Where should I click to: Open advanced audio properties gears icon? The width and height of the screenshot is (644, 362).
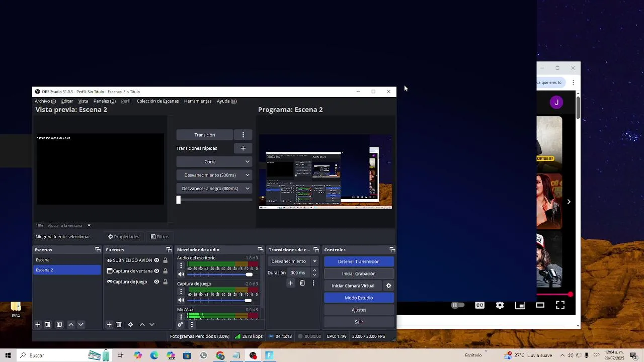180,325
